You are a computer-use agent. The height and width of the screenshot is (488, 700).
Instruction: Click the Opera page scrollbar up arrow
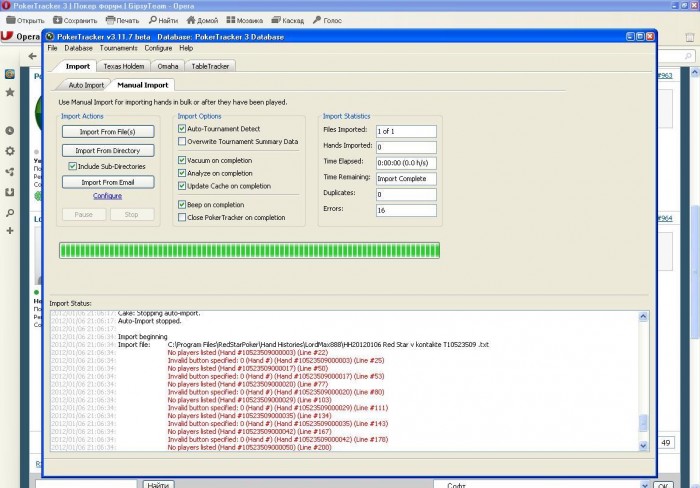click(695, 72)
